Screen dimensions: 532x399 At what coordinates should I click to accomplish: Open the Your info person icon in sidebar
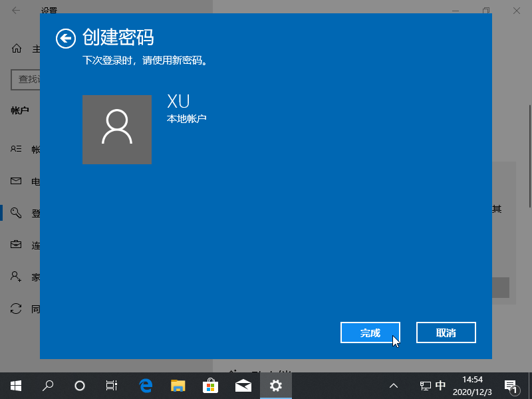[17, 149]
